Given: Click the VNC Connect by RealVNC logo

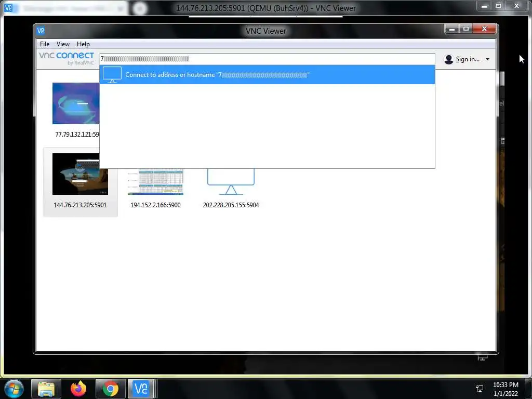Looking at the screenshot, I should [x=66, y=58].
